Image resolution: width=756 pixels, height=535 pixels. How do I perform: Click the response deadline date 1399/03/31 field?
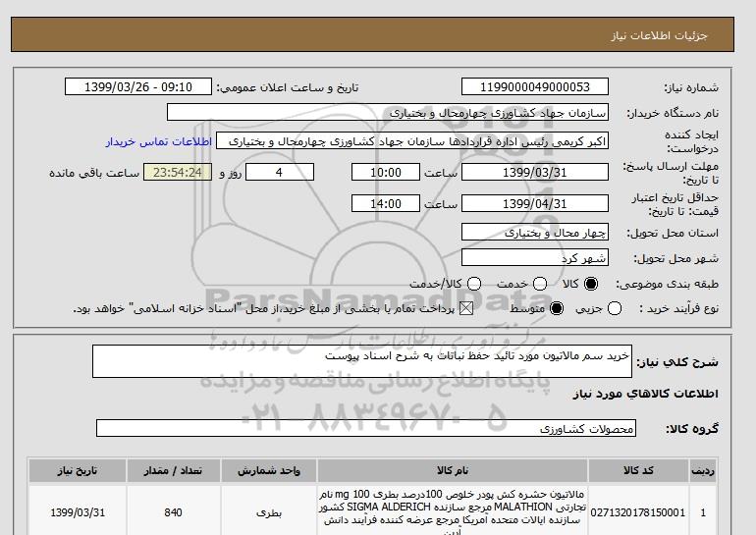(x=535, y=172)
